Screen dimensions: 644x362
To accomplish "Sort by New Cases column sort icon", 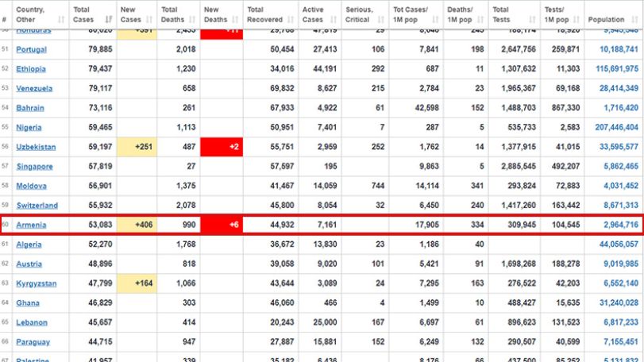I will [149, 19].
